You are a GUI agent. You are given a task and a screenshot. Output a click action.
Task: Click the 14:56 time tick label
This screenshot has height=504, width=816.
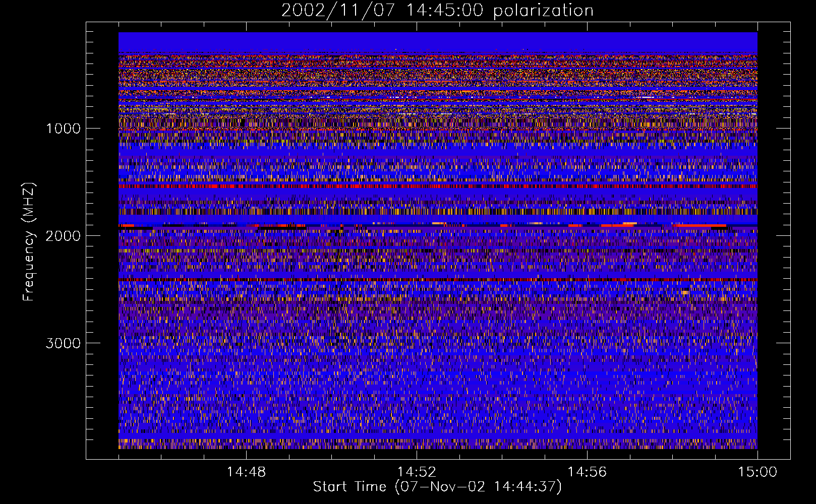587,472
